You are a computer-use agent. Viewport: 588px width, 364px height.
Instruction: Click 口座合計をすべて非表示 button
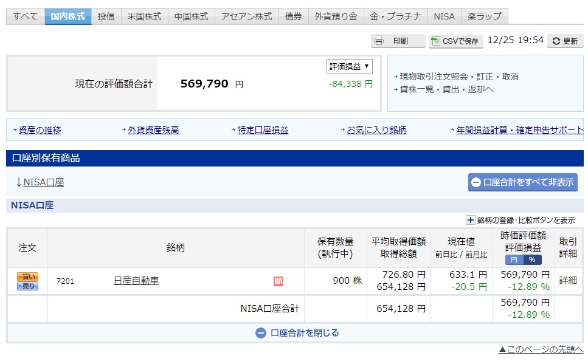tap(523, 182)
